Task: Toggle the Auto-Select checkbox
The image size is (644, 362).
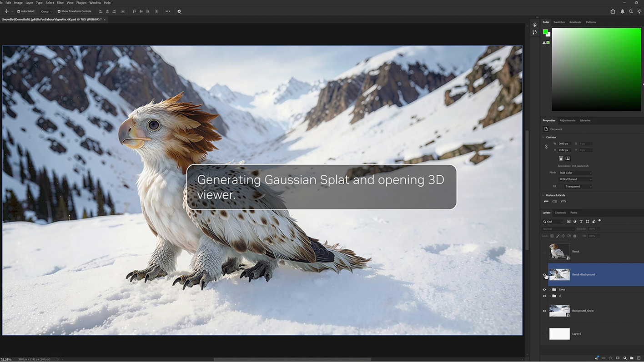Action: (x=19, y=11)
